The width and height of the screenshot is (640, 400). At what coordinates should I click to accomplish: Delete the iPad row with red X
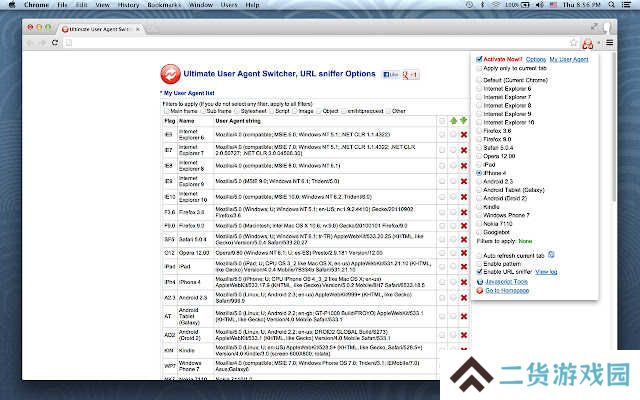(x=464, y=267)
